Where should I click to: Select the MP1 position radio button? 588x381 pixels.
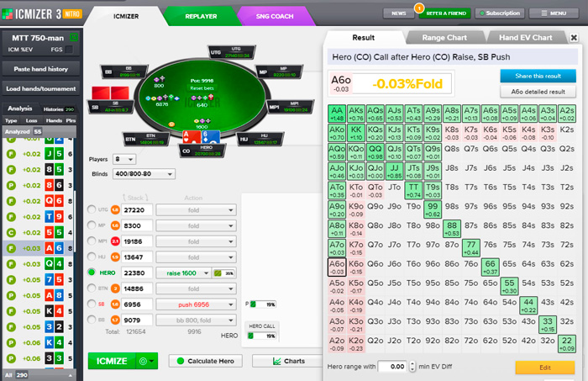[x=91, y=241]
